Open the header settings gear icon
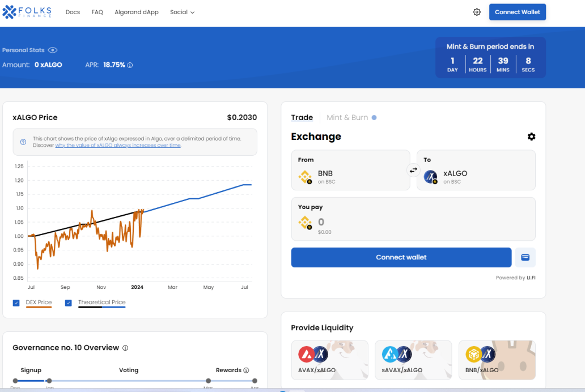The width and height of the screenshot is (585, 392). pos(477,12)
